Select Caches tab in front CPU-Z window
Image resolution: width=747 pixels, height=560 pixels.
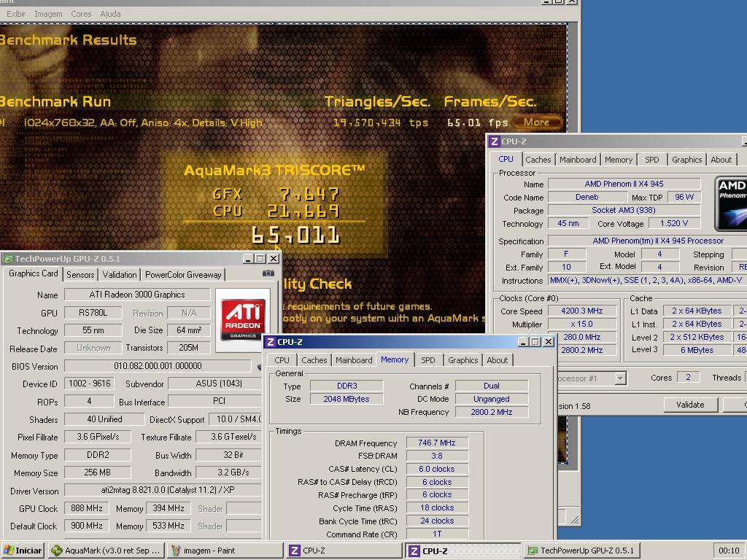pyautogui.click(x=314, y=360)
